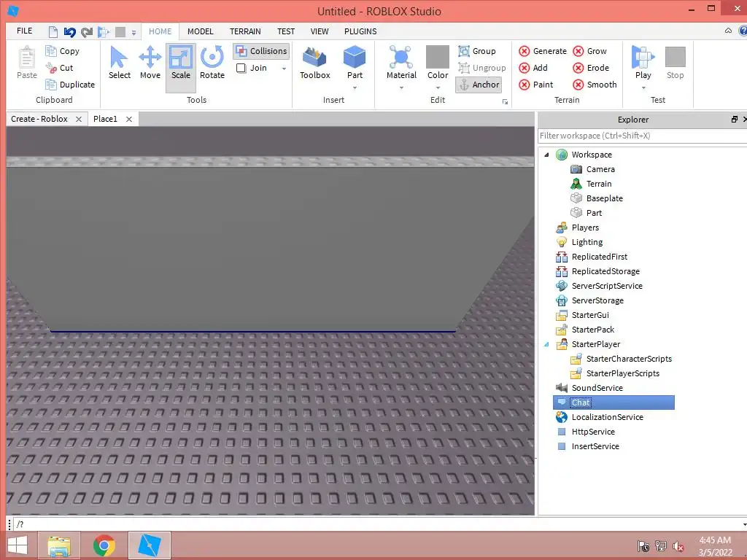This screenshot has width=747, height=560.
Task: Cut the selection
Action: click(60, 68)
